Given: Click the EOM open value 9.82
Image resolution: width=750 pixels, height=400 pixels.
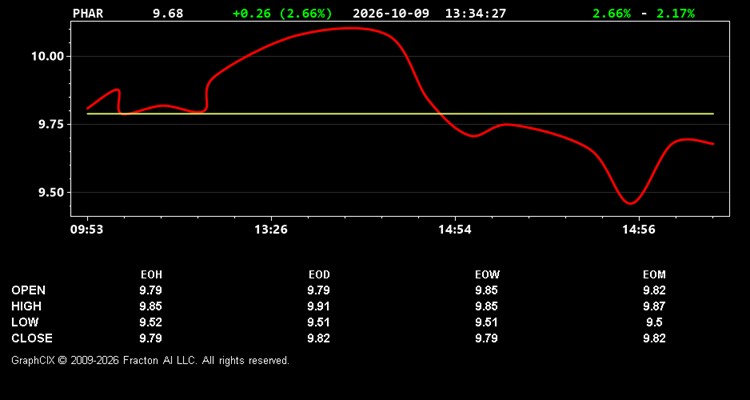Looking at the screenshot, I should pyautogui.click(x=654, y=290).
